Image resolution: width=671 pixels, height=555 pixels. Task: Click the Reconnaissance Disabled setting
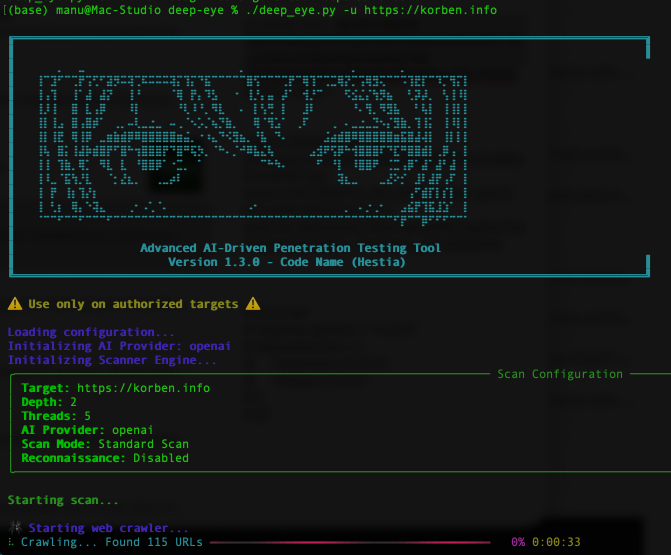pos(105,458)
